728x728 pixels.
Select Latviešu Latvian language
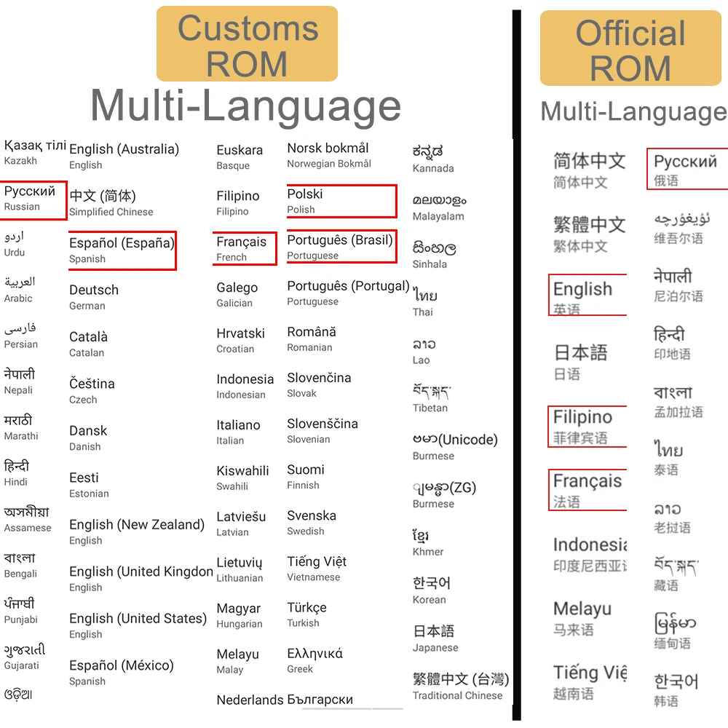point(241,525)
